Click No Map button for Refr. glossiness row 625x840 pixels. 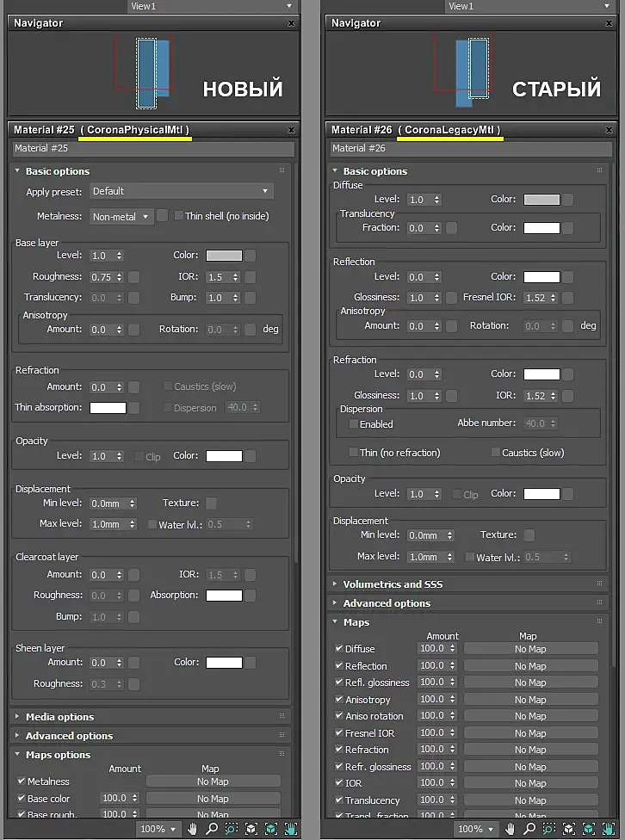click(530, 767)
